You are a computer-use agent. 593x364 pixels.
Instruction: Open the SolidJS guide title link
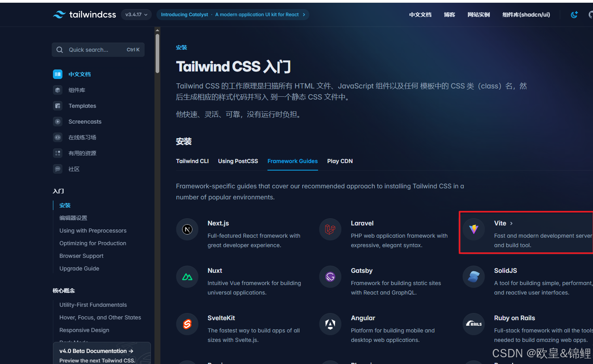click(x=505, y=270)
